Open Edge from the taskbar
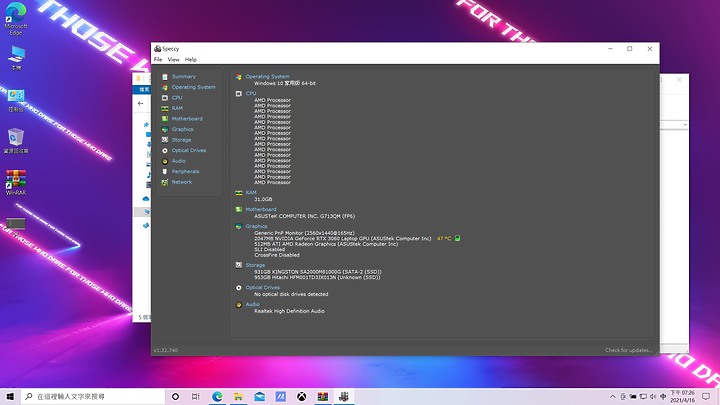This screenshot has width=720, height=405. (217, 396)
